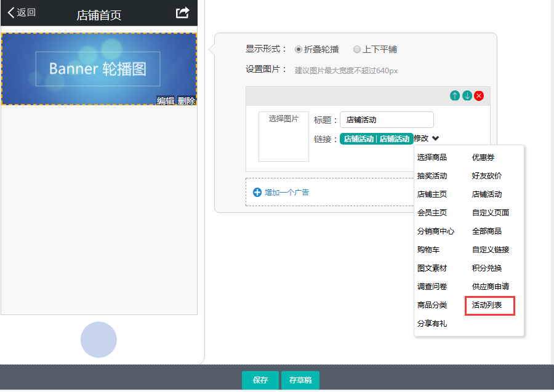Choose 活动列表 from link menu
Image resolution: width=554 pixels, height=392 pixels.
click(487, 305)
